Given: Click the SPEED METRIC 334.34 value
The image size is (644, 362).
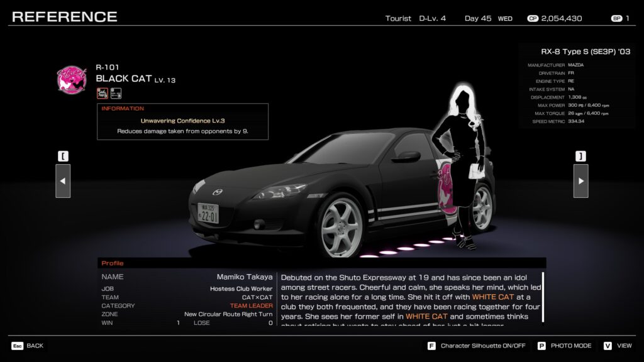Looking at the screenshot, I should (x=576, y=121).
